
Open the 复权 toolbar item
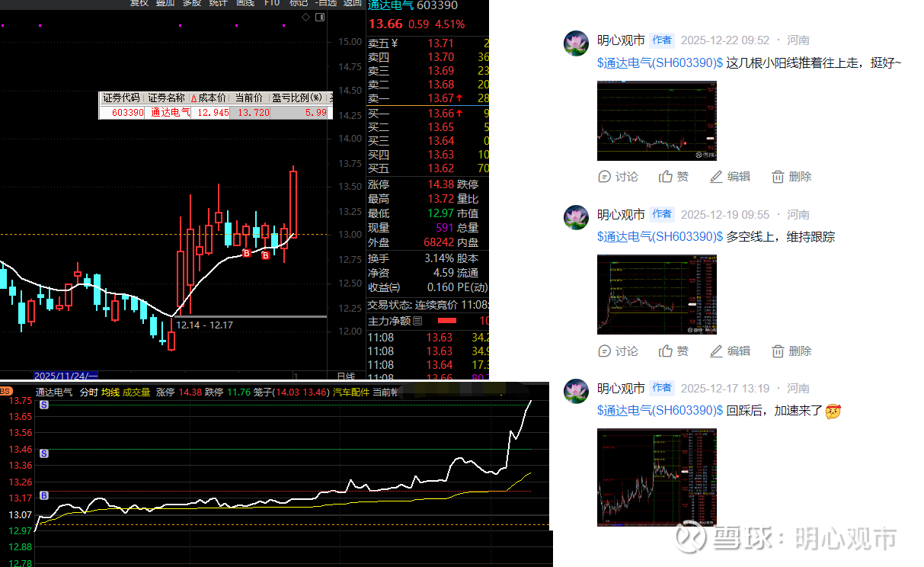pos(139,3)
